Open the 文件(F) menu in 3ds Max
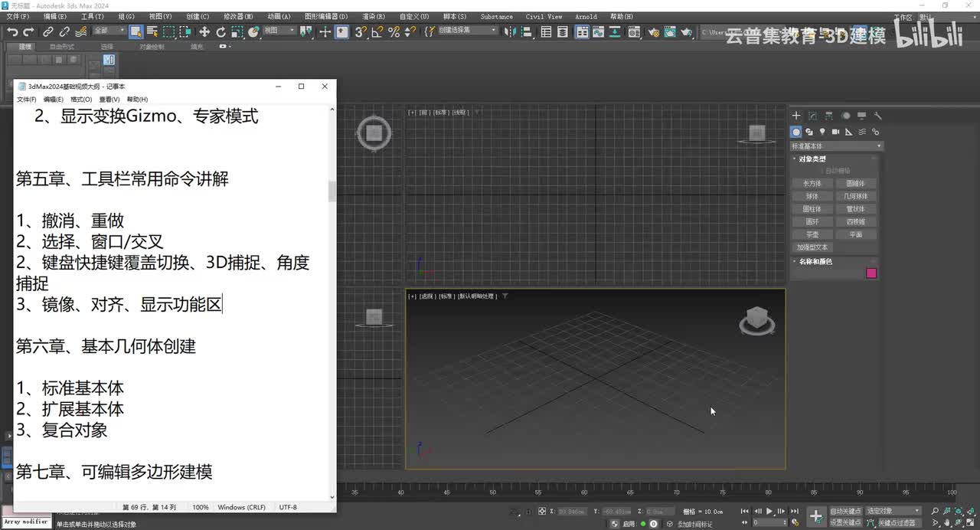The width and height of the screenshot is (980, 530). (18, 17)
